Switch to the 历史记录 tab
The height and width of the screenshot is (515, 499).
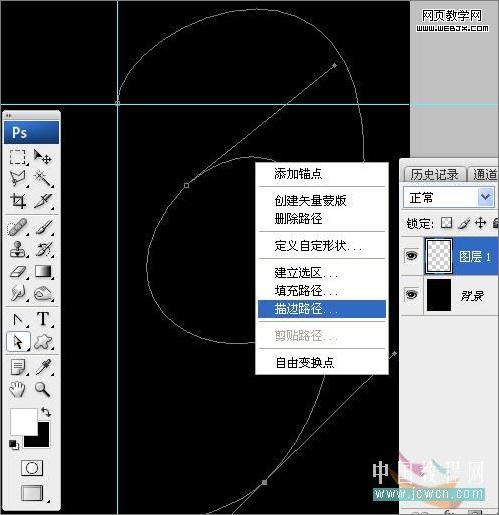434,174
